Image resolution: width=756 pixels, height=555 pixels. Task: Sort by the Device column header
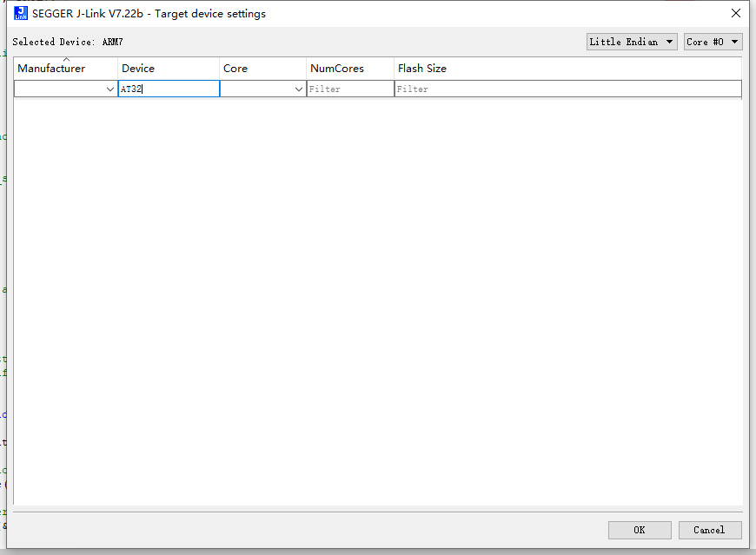(x=169, y=69)
